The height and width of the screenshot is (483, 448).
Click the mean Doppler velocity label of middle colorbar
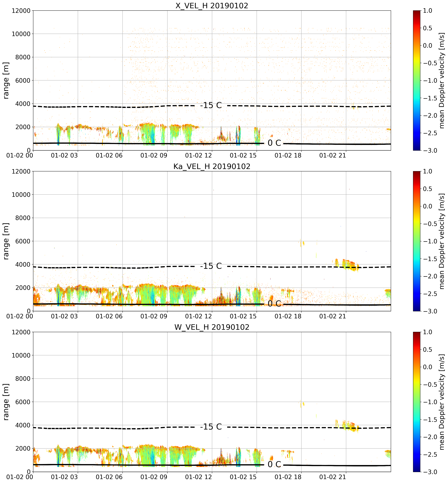(x=442, y=241)
